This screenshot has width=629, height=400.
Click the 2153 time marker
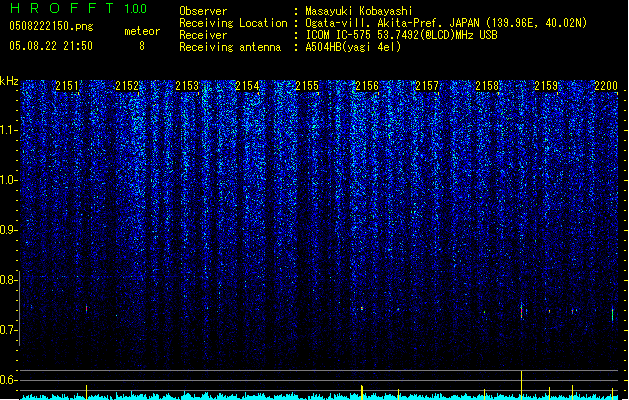click(x=187, y=85)
